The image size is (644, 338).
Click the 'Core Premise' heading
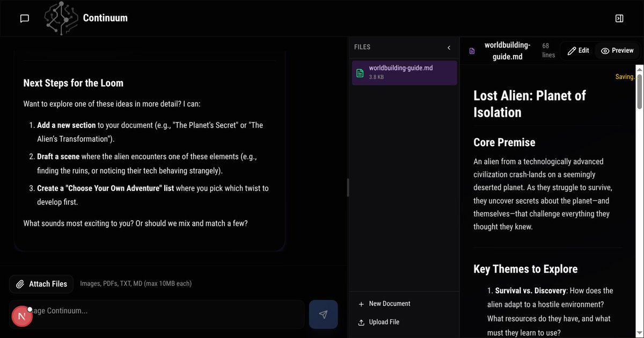[x=504, y=142]
